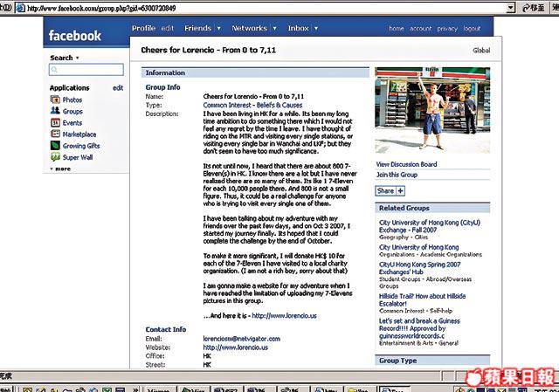Open privacy link in header
The height and width of the screenshot is (392, 559).
[447, 29]
